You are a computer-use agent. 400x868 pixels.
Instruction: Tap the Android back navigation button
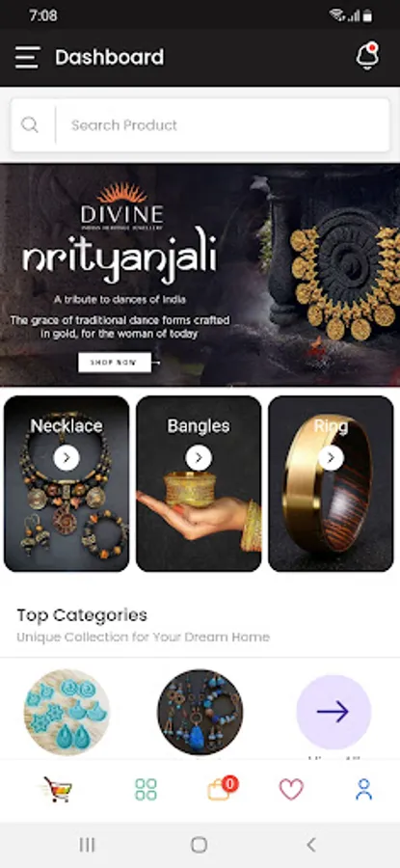pyautogui.click(x=311, y=845)
